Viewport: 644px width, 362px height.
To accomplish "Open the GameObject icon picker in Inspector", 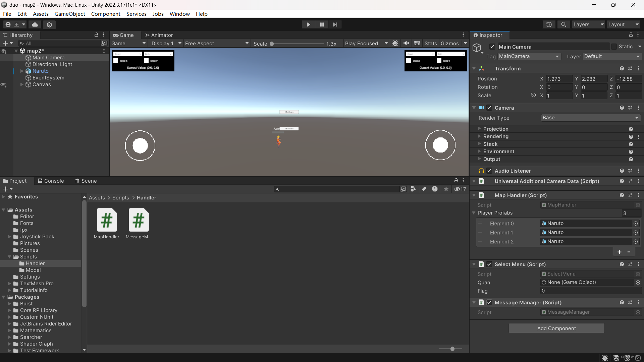I will [x=478, y=48].
